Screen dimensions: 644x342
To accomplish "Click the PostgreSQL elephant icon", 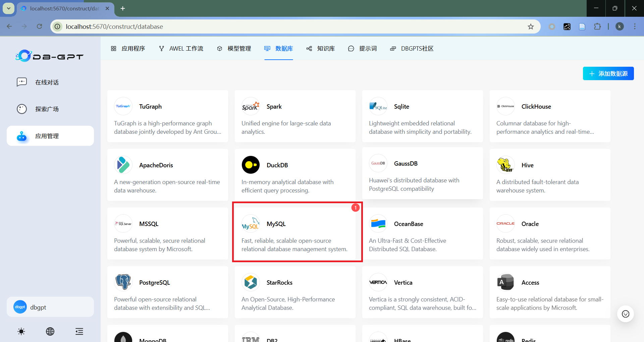I will tap(123, 282).
